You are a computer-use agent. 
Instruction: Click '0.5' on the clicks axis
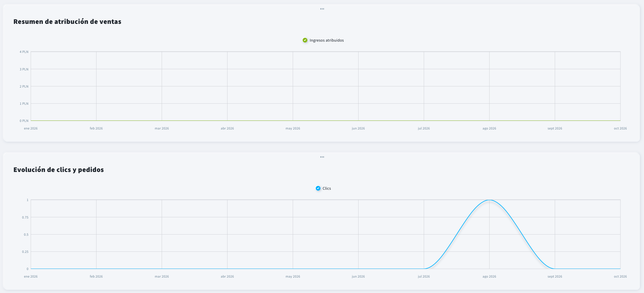coord(26,235)
